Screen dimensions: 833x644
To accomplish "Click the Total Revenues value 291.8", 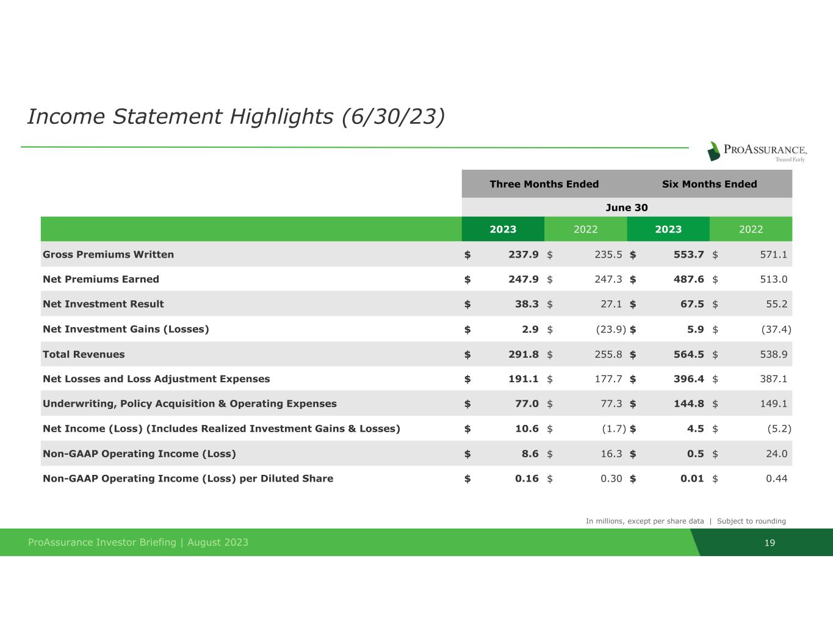I will point(523,355).
